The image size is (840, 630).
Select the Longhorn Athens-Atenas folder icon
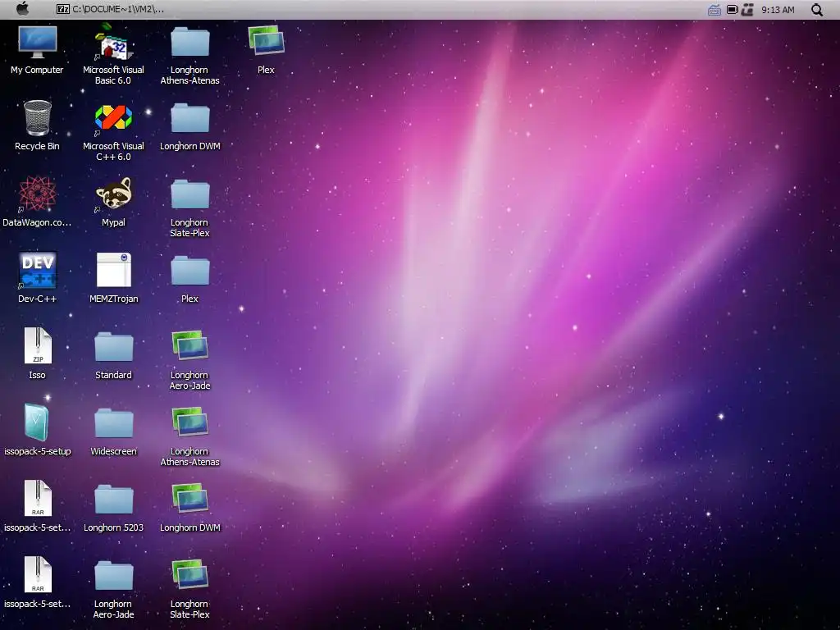click(x=190, y=41)
